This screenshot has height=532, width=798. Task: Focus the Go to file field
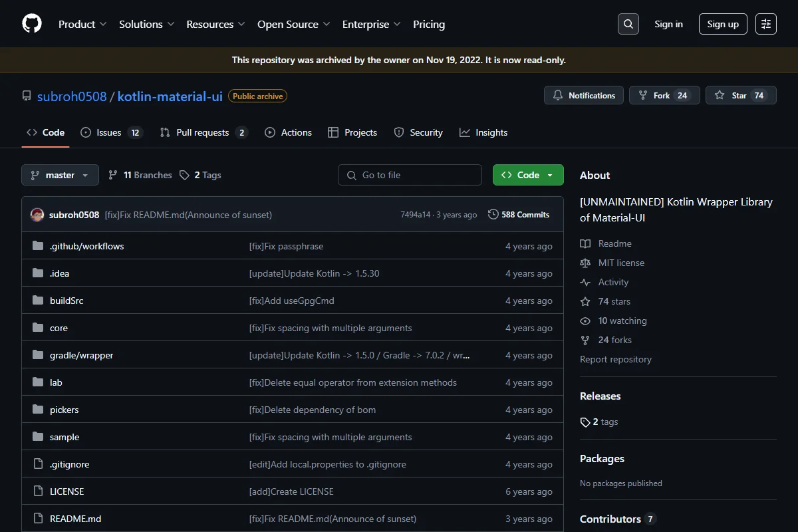(x=410, y=175)
